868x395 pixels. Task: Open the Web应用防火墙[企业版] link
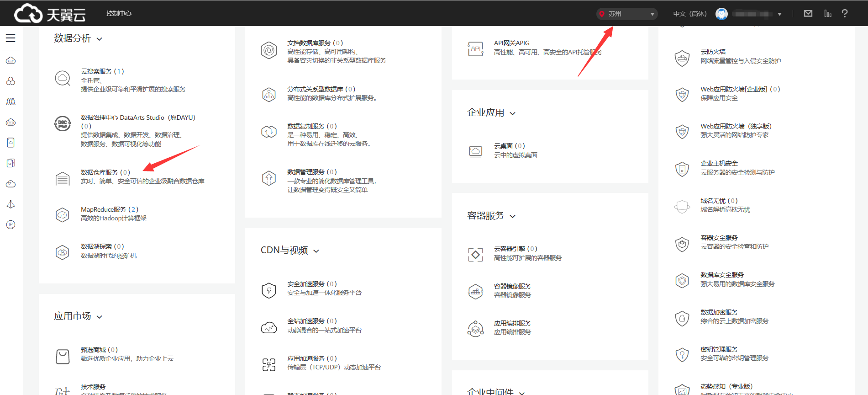click(x=740, y=89)
